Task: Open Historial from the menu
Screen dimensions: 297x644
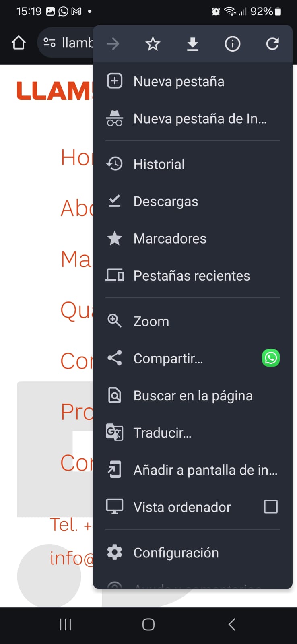Action: tap(159, 164)
